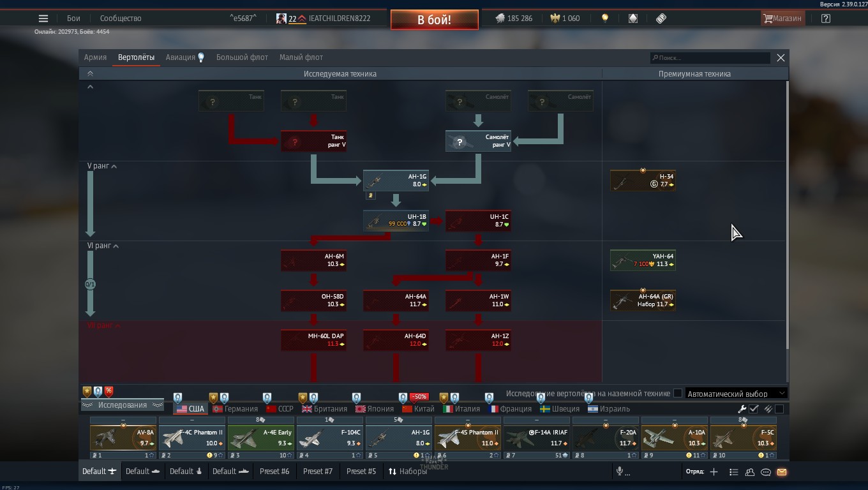This screenshot has height=490, width=868.
Task: Open the hamburger main menu
Action: click(x=43, y=19)
